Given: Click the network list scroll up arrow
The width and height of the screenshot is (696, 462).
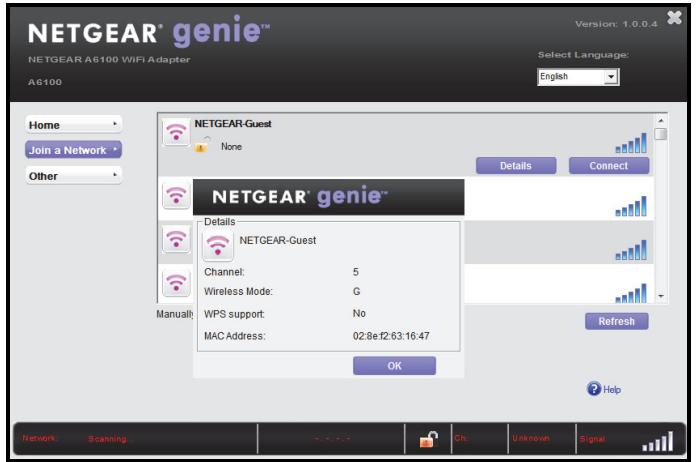Looking at the screenshot, I should click(661, 120).
